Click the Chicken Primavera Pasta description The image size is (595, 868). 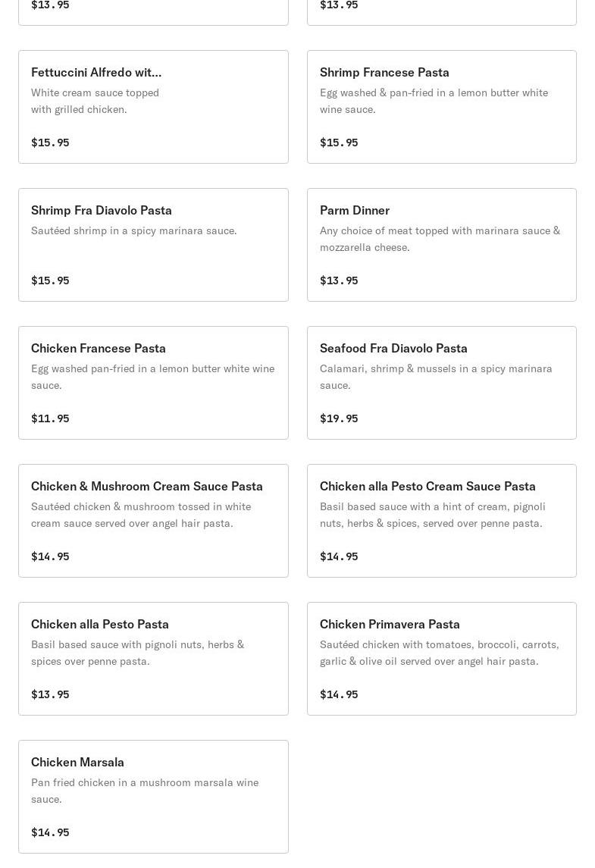[x=439, y=653]
